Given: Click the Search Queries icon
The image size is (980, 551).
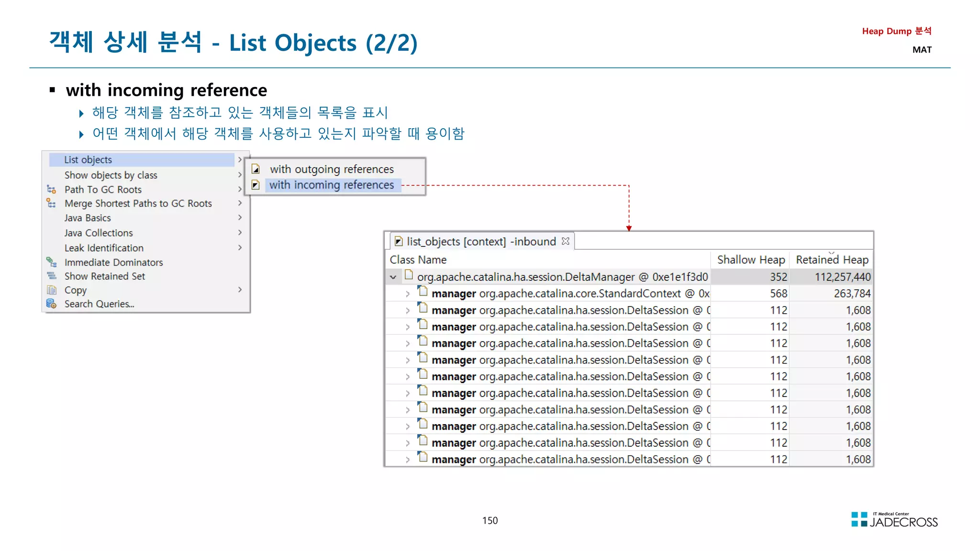Looking at the screenshot, I should 52,304.
